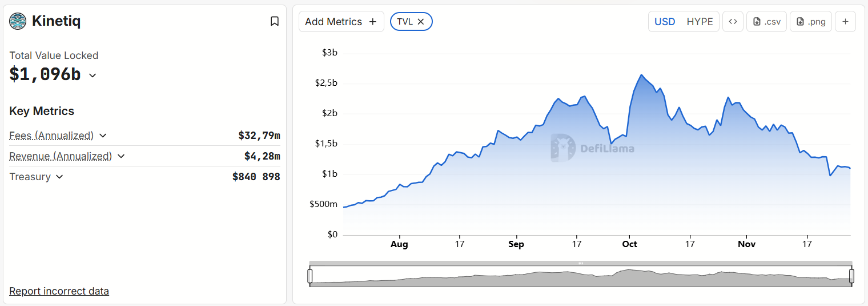Export the chart as .png

pos(811,22)
